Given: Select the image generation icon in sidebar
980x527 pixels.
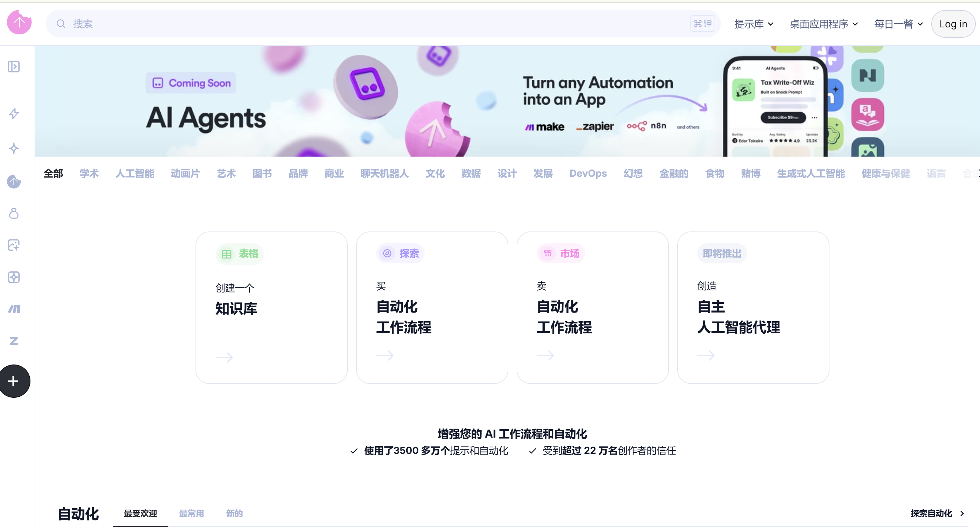Looking at the screenshot, I should coord(14,245).
